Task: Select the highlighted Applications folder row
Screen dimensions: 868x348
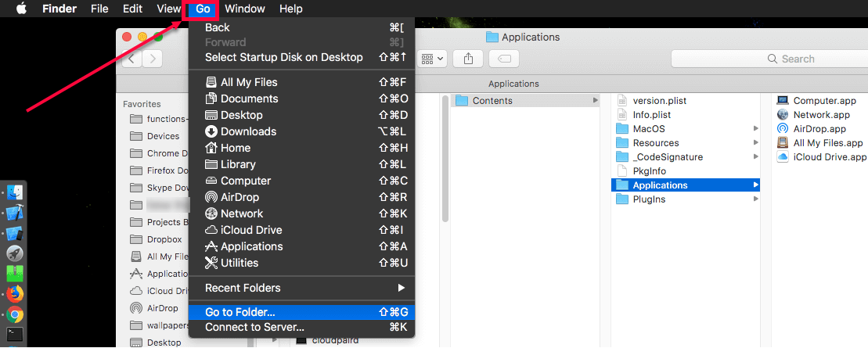Action: (686, 185)
